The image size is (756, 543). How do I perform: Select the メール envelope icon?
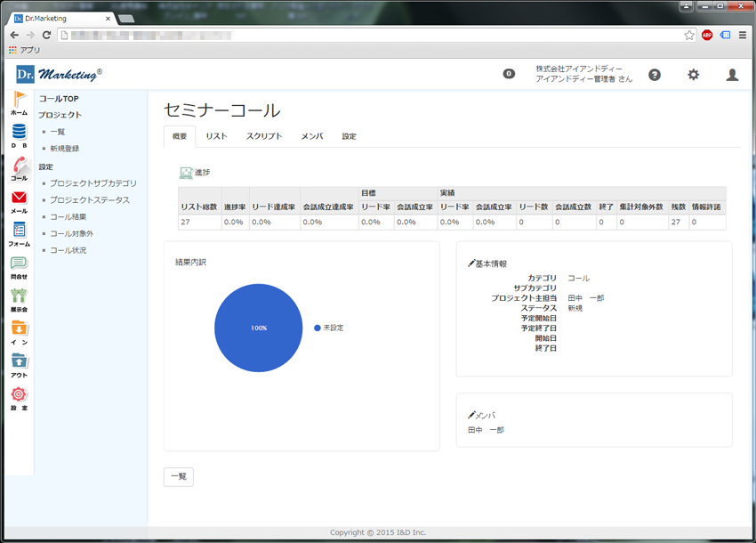19,199
